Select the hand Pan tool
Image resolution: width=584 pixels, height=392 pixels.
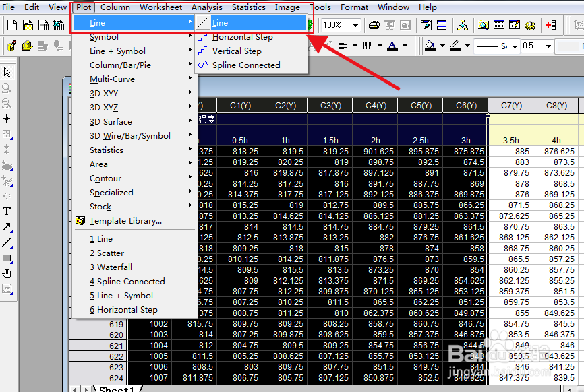[7, 273]
